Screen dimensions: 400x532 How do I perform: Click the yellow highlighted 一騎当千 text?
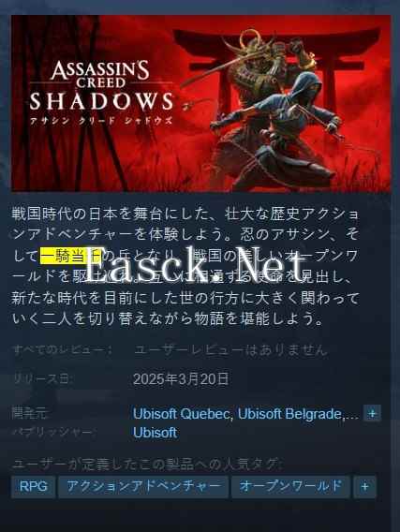pos(70,256)
